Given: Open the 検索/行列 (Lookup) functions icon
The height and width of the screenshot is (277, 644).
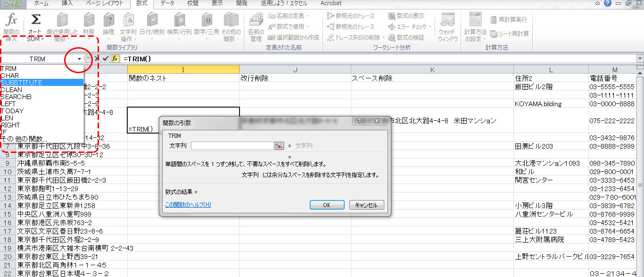Looking at the screenshot, I should pyautogui.click(x=180, y=21).
